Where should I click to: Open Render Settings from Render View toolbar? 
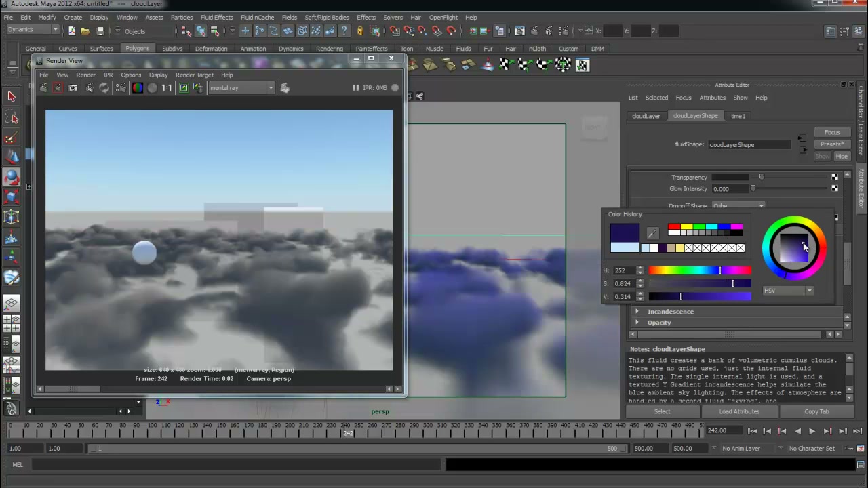pos(120,88)
